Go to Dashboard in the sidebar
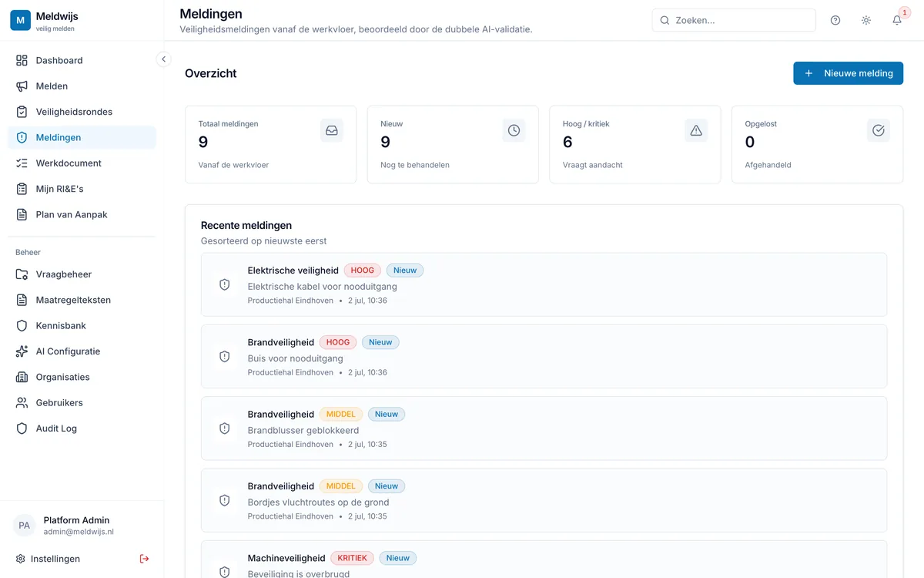Screen dimensions: 924x578 82,60
